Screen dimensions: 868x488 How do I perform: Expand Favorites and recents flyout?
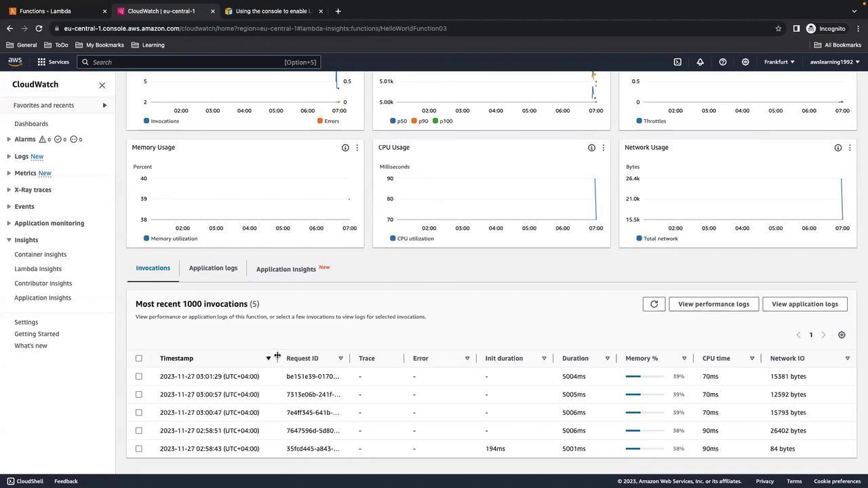pos(104,105)
